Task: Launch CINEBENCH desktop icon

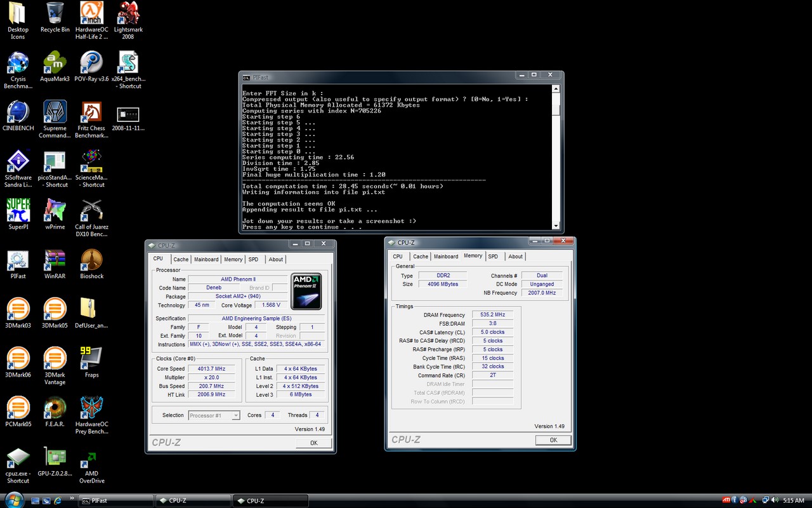Action: 18,116
